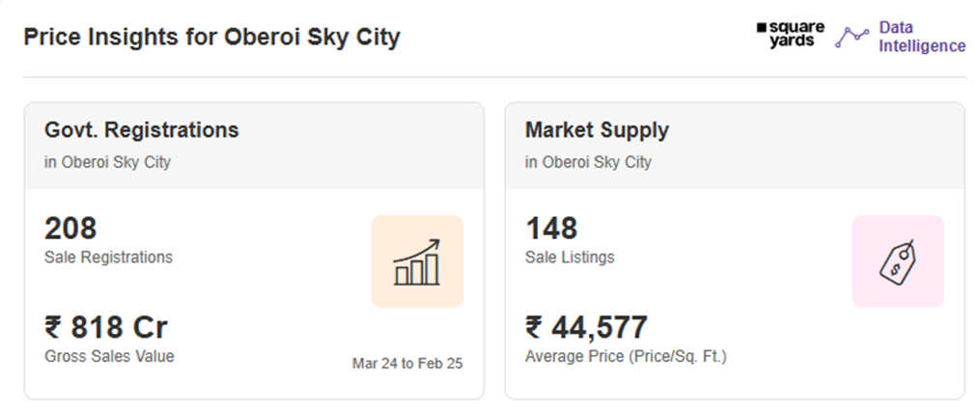Click the Average Price (Price/Sq. Ft.) label
The image size is (980, 412).
coord(627,357)
